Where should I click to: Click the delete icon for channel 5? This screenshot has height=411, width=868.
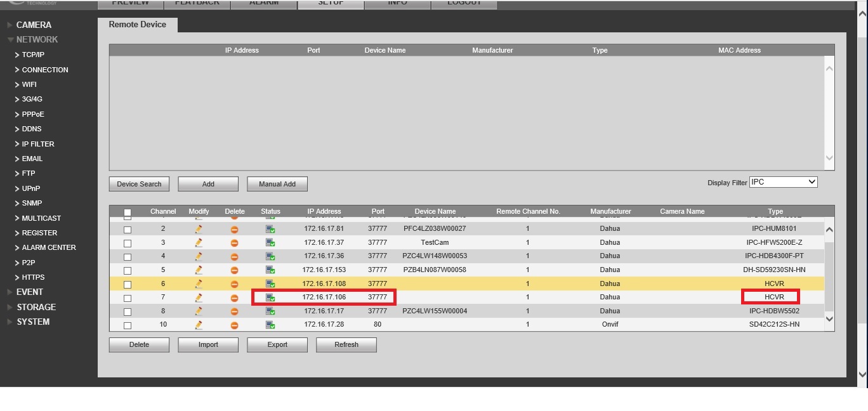[x=234, y=270]
